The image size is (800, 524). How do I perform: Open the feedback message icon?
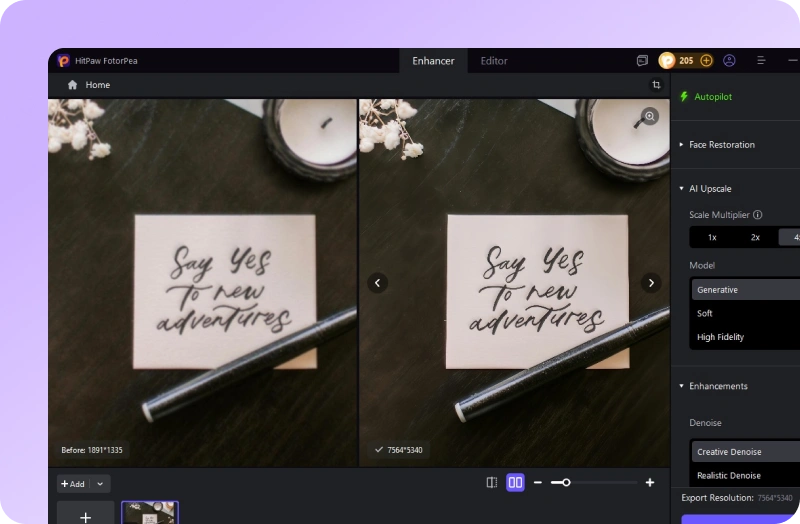click(x=642, y=61)
